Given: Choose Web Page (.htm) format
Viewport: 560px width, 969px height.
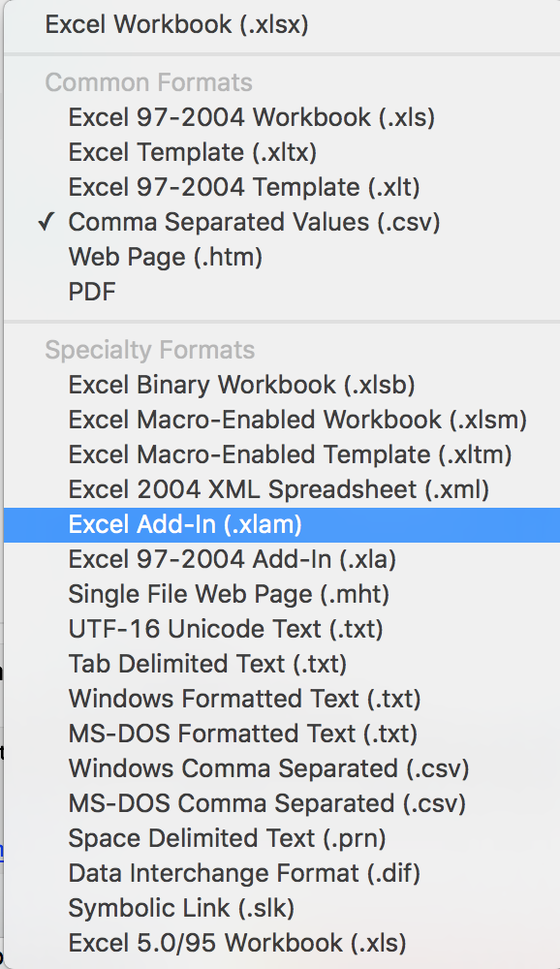Looking at the screenshot, I should [x=282, y=257].
